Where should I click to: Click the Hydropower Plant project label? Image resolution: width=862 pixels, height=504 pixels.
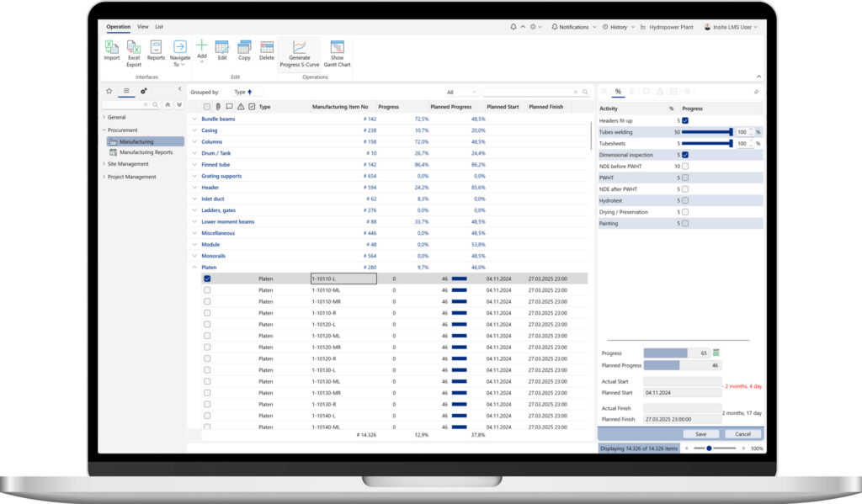(671, 27)
